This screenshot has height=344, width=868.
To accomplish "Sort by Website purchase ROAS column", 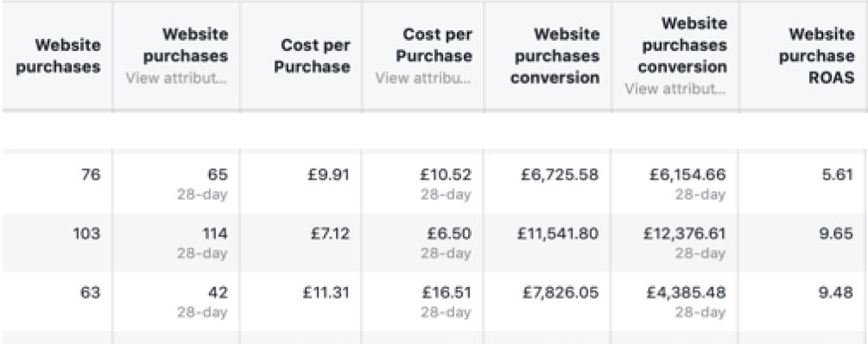I will [x=816, y=56].
